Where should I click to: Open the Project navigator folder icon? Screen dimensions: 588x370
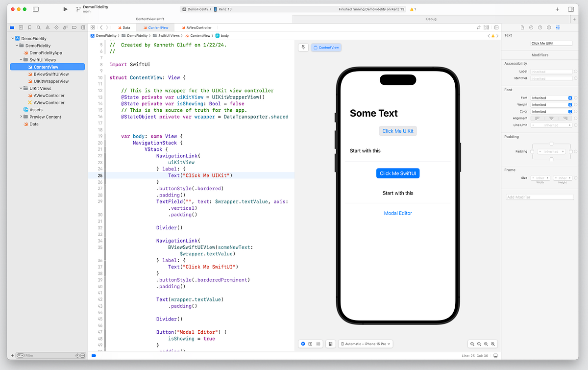click(12, 28)
